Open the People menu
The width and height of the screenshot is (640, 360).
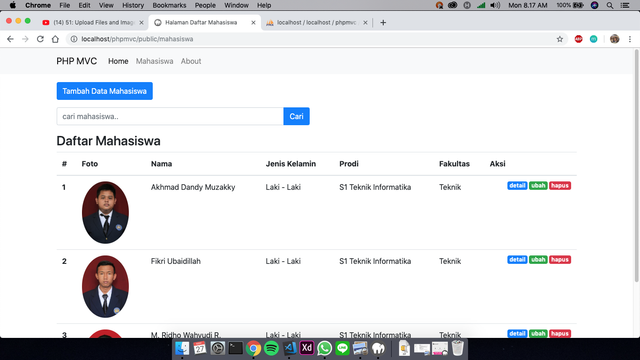coord(205,5)
